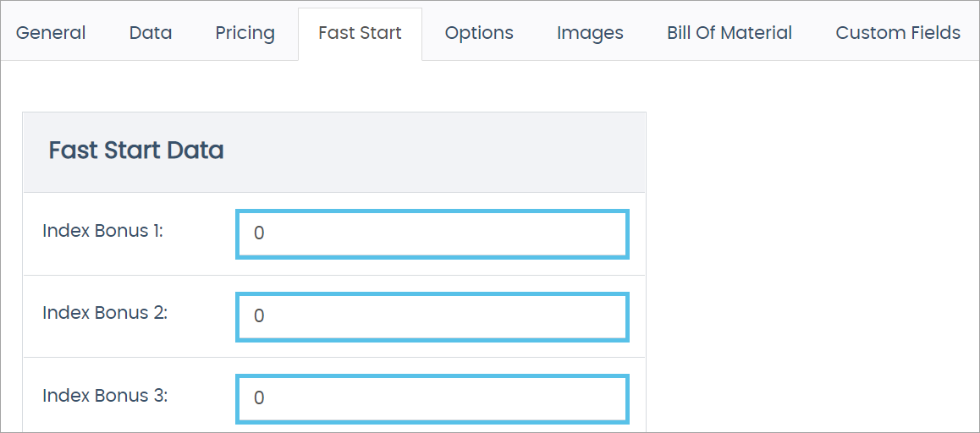Image resolution: width=980 pixels, height=433 pixels.
Task: Focus the Index Bonus 2 input field
Action: [x=432, y=316]
